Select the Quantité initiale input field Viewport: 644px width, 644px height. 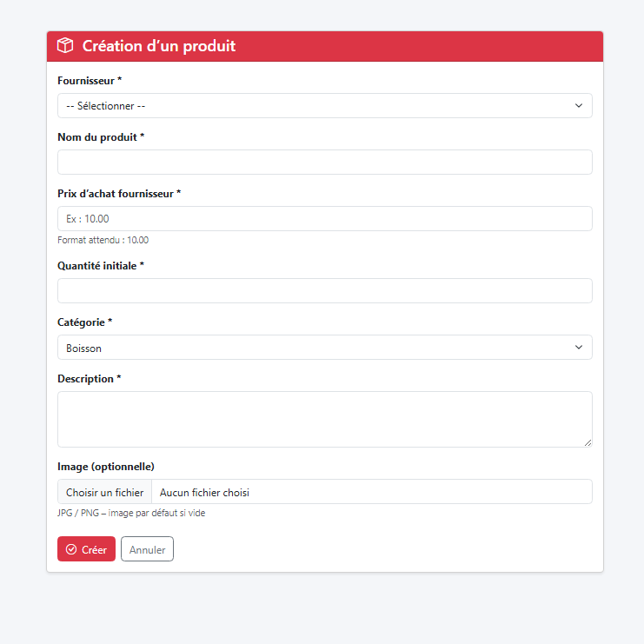(324, 291)
